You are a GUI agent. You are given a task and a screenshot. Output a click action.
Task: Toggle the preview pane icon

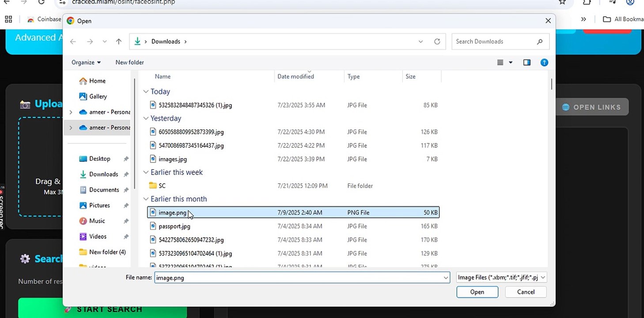pos(527,63)
